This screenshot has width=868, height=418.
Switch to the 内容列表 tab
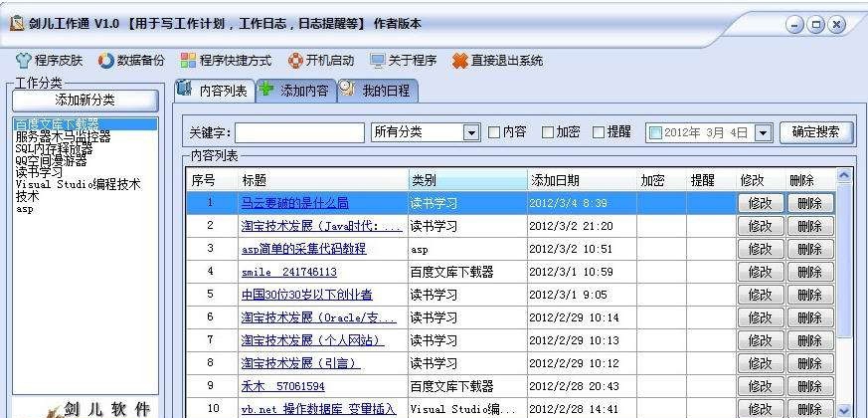tap(215, 91)
